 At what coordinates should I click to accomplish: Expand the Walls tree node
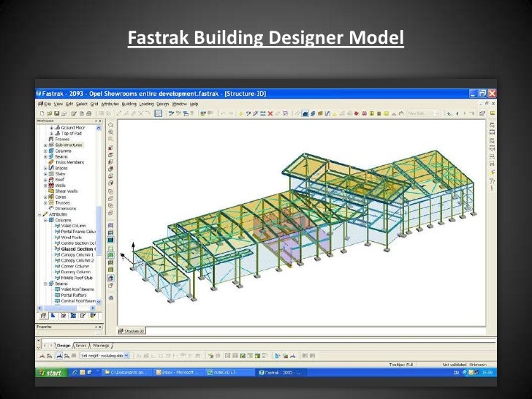pos(45,186)
